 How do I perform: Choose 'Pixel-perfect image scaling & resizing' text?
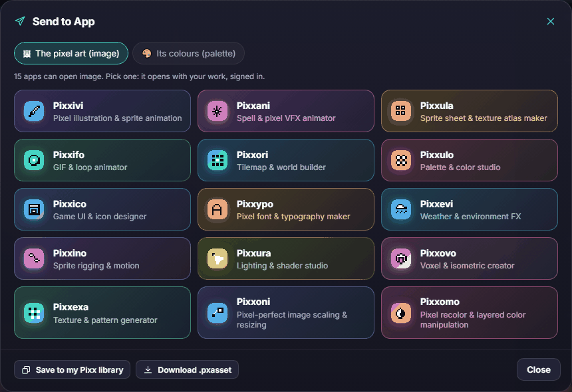tap(292, 320)
